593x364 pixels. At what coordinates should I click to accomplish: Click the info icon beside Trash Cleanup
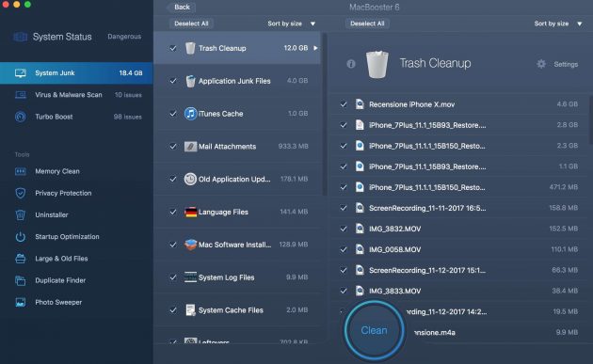click(x=351, y=64)
